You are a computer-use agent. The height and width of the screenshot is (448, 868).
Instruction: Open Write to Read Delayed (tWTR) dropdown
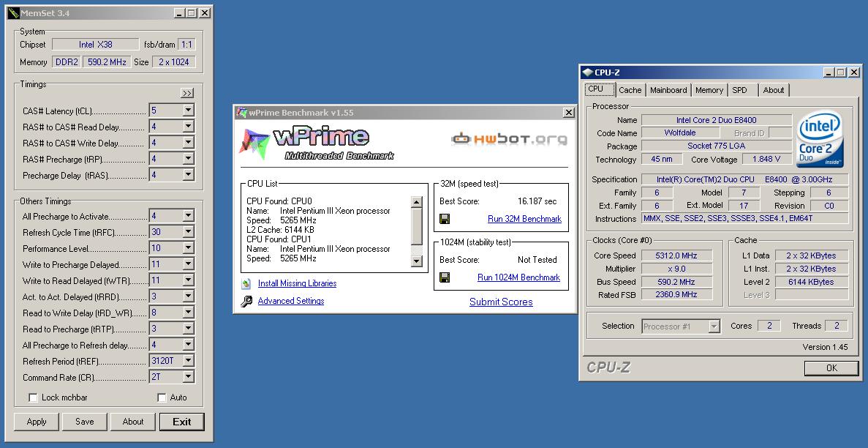[x=188, y=280]
